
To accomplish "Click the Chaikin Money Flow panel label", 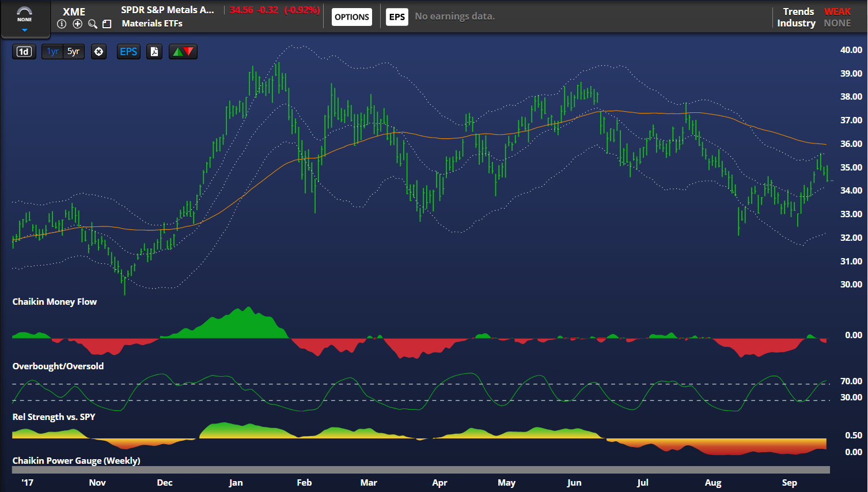I will point(55,302).
